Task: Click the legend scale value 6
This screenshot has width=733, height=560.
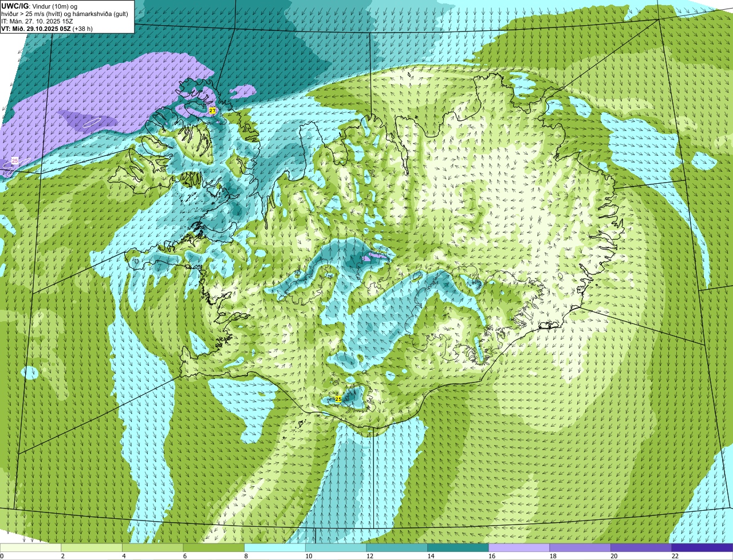Action: point(185,556)
